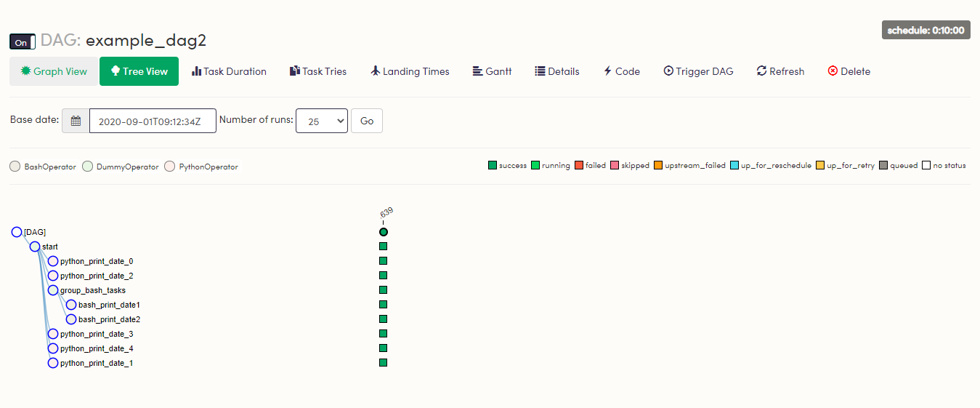Click the upstream_failed legend swatch
The image size is (980, 408).
point(658,165)
